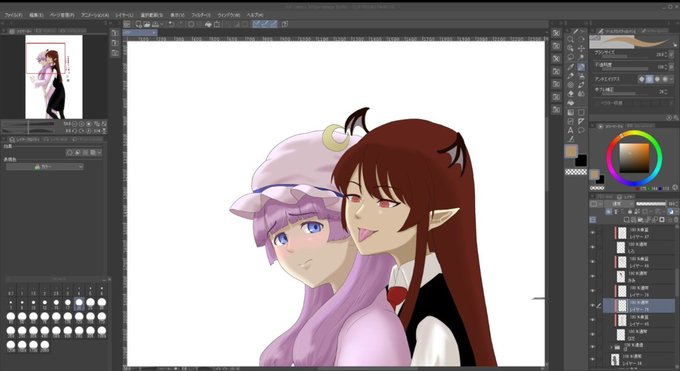Select the Pencil tool
This screenshot has height=371, width=680.
click(x=570, y=76)
